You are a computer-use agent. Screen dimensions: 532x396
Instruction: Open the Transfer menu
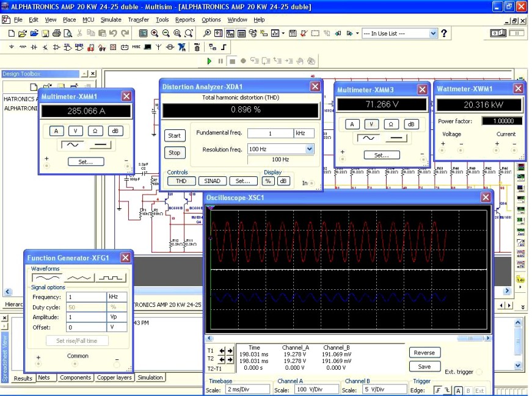pyautogui.click(x=139, y=20)
